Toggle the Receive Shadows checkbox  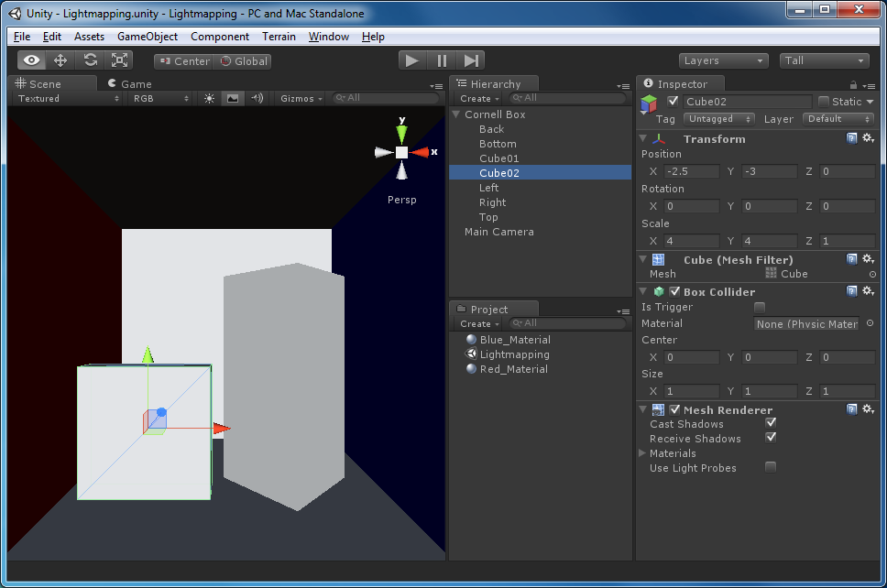pyautogui.click(x=771, y=438)
